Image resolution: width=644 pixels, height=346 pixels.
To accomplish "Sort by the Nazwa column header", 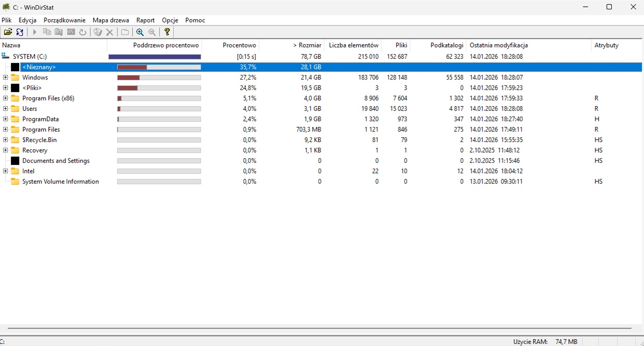I will tap(54, 45).
